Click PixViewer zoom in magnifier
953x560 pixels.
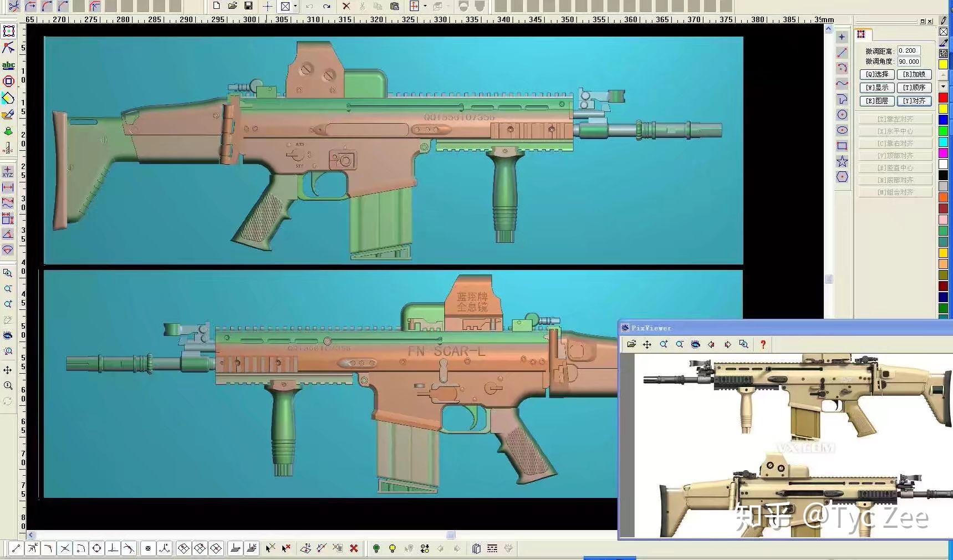664,344
